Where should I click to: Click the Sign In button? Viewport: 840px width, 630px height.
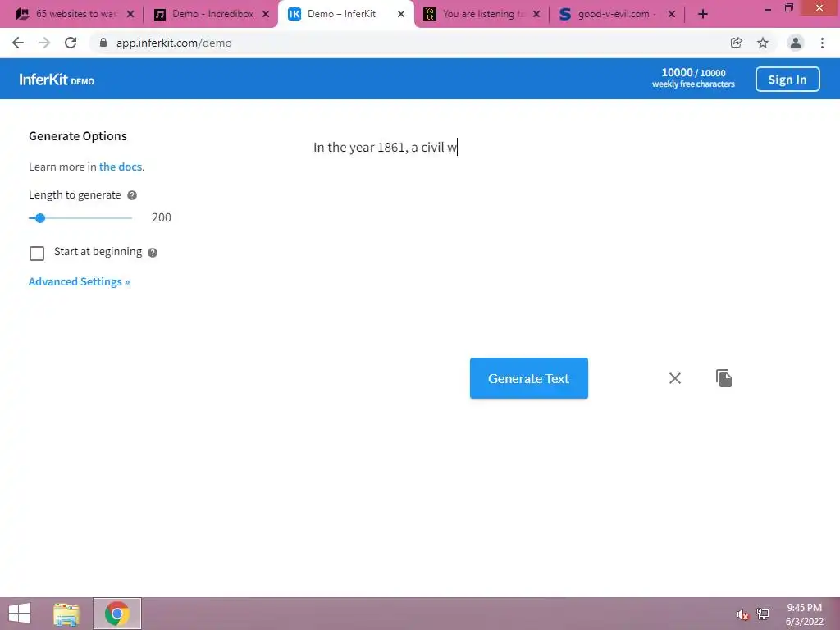click(787, 80)
